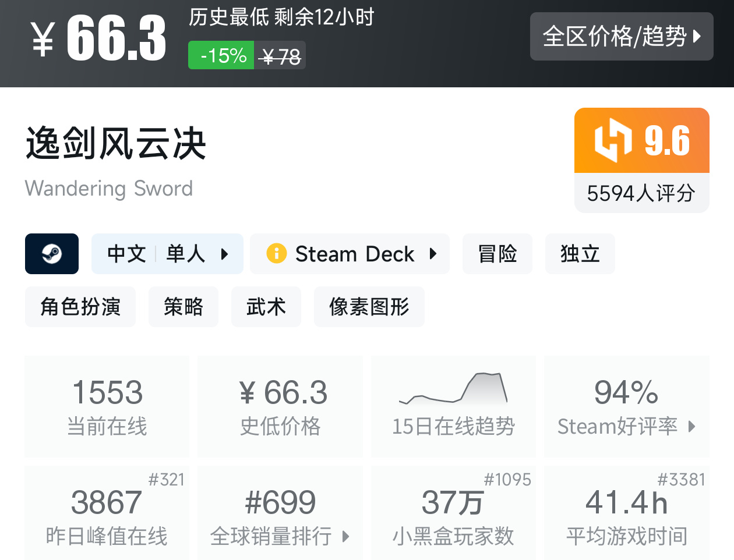Image resolution: width=734 pixels, height=560 pixels.
Task: Tap the -15% green discount badge
Action: 221,55
